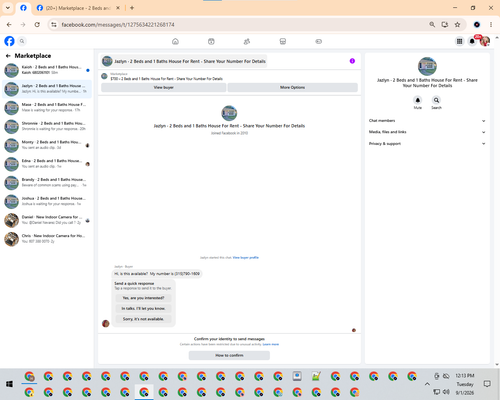Show hidden system tray icons

coord(427,384)
